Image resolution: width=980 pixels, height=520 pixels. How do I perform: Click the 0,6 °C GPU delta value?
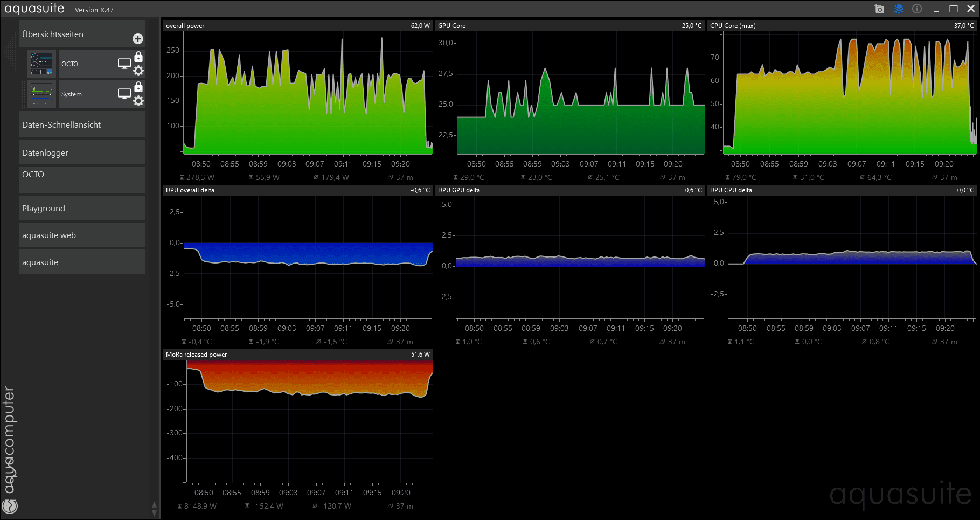693,190
